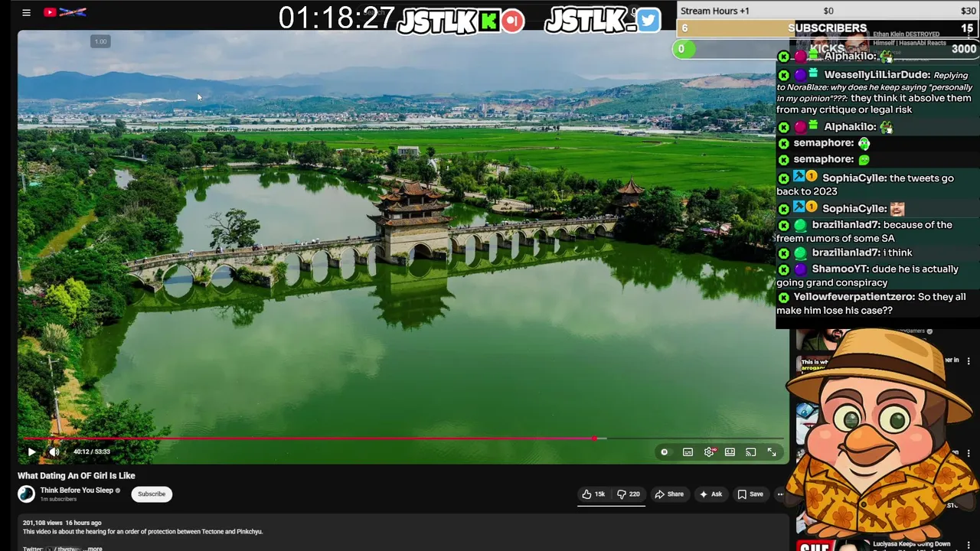Toggle subtitles/closed captions button
The width and height of the screenshot is (980, 551).
pos(688,452)
